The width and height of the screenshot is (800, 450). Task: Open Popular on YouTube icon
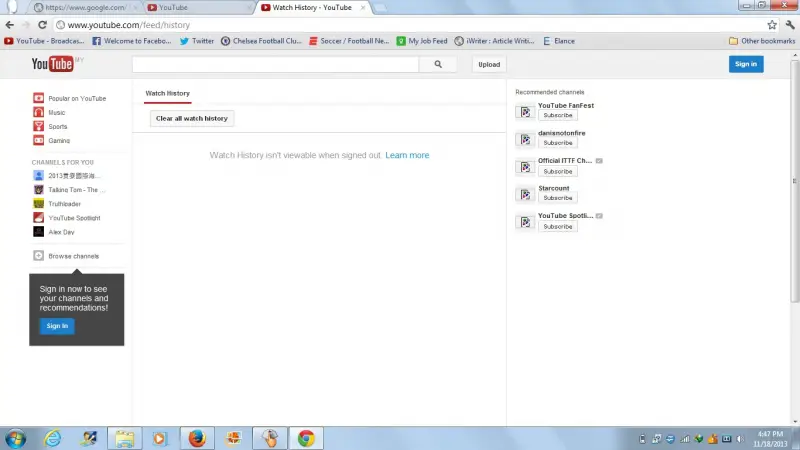click(38, 98)
